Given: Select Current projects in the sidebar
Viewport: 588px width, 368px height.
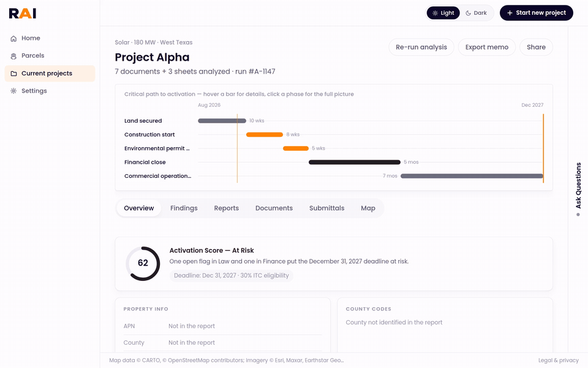Looking at the screenshot, I should tap(50, 73).
